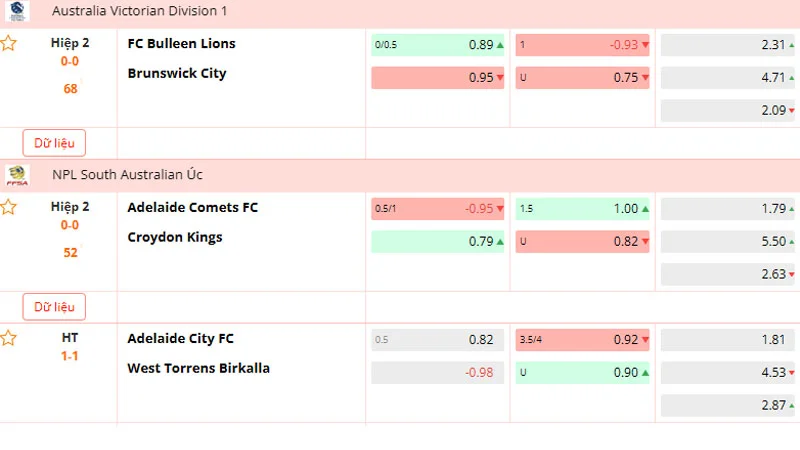The width and height of the screenshot is (800, 450).
Task: Select Adelaide Comets handicap odds -0.95
Action: coord(439,209)
